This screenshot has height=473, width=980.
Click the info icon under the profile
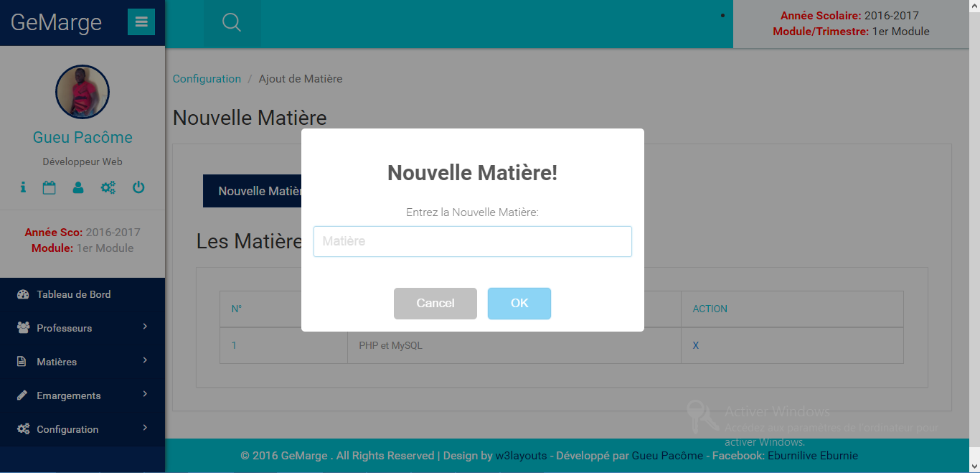coord(22,187)
